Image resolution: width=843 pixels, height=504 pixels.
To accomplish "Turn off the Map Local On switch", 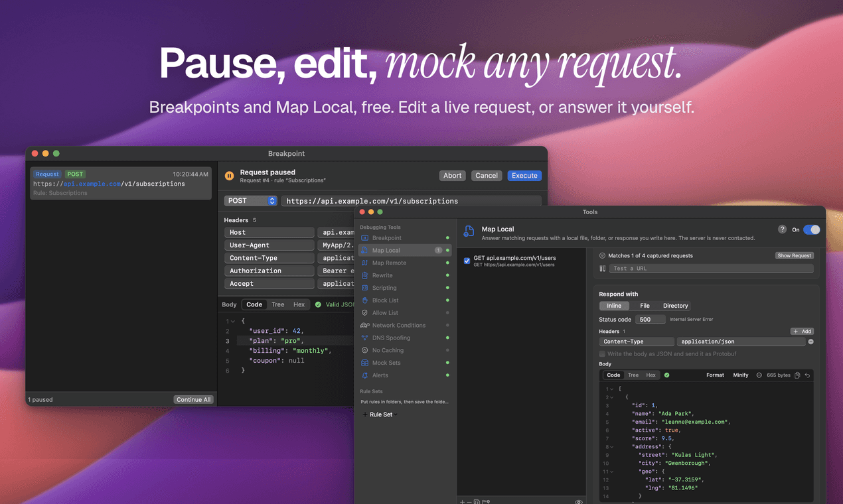I will tap(811, 229).
